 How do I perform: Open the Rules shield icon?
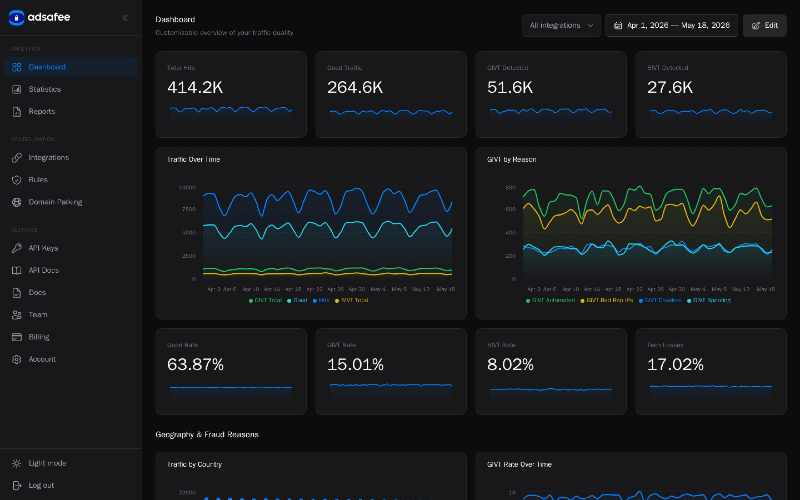17,180
